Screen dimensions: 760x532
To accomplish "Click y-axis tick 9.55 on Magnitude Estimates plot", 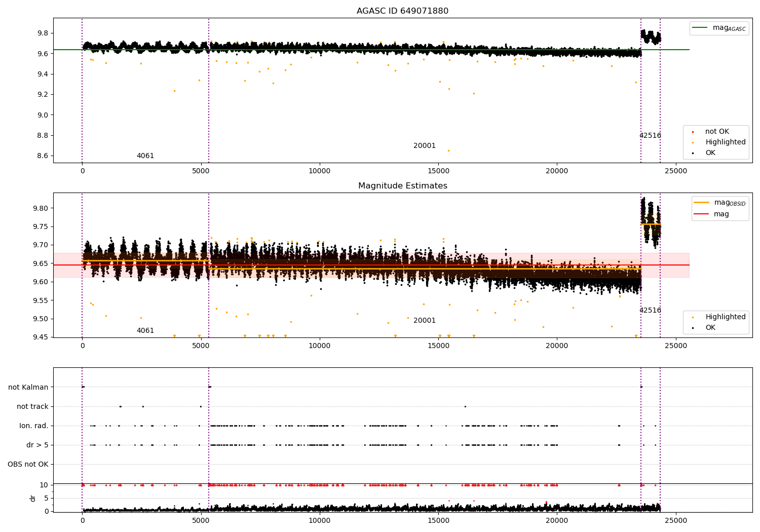I will point(41,300).
